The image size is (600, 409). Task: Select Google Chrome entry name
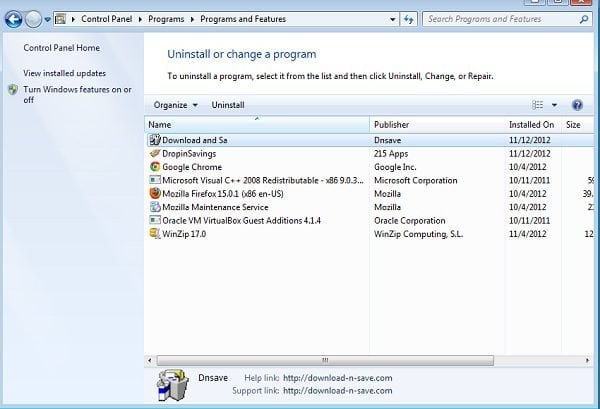click(x=192, y=167)
